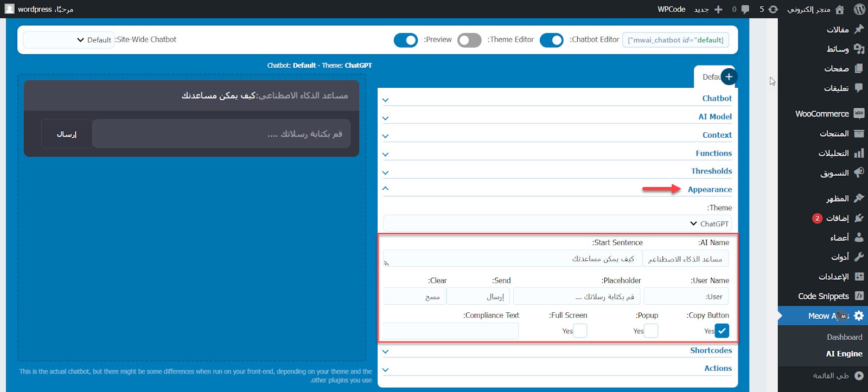Open the site home icon in admin bar
Screen dimensions: 868x392
pyautogui.click(x=839, y=9)
